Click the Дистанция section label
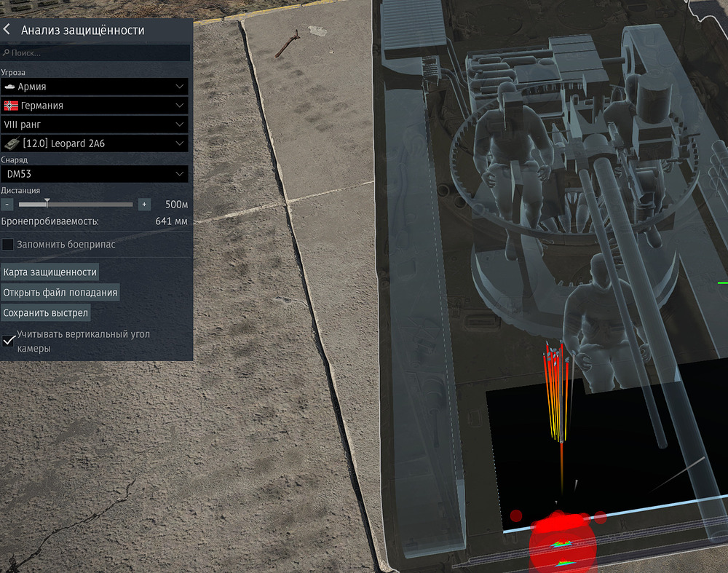The height and width of the screenshot is (573, 728). (x=20, y=190)
